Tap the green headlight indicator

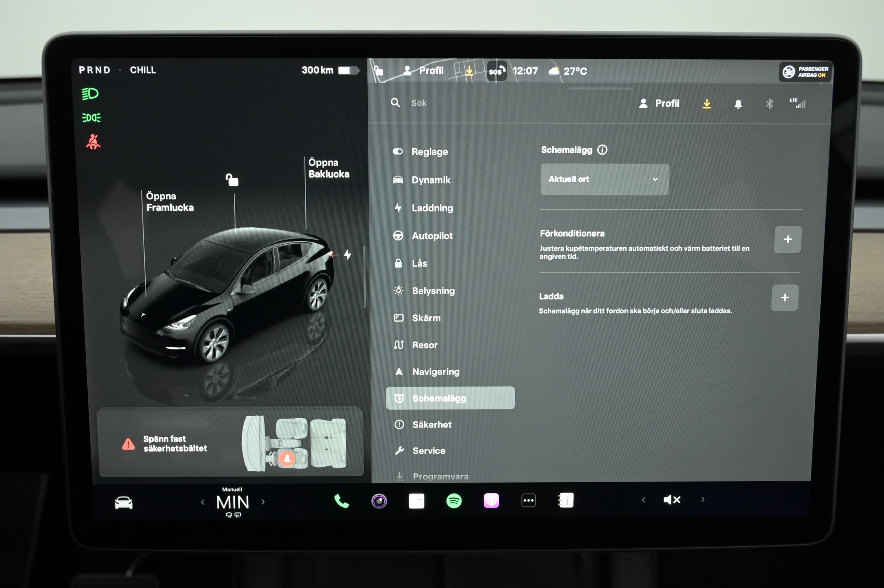(90, 93)
